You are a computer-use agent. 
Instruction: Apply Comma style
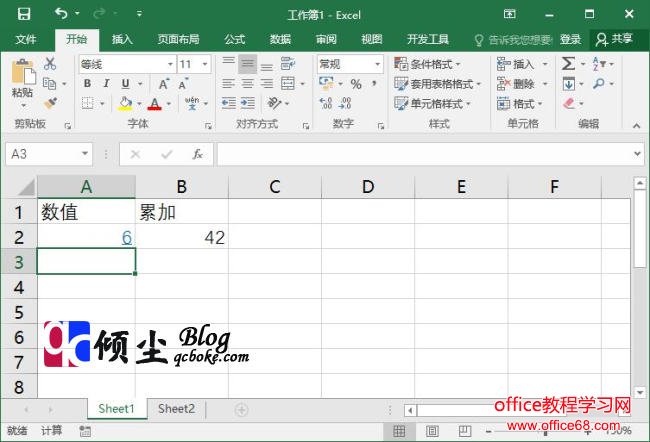(374, 83)
